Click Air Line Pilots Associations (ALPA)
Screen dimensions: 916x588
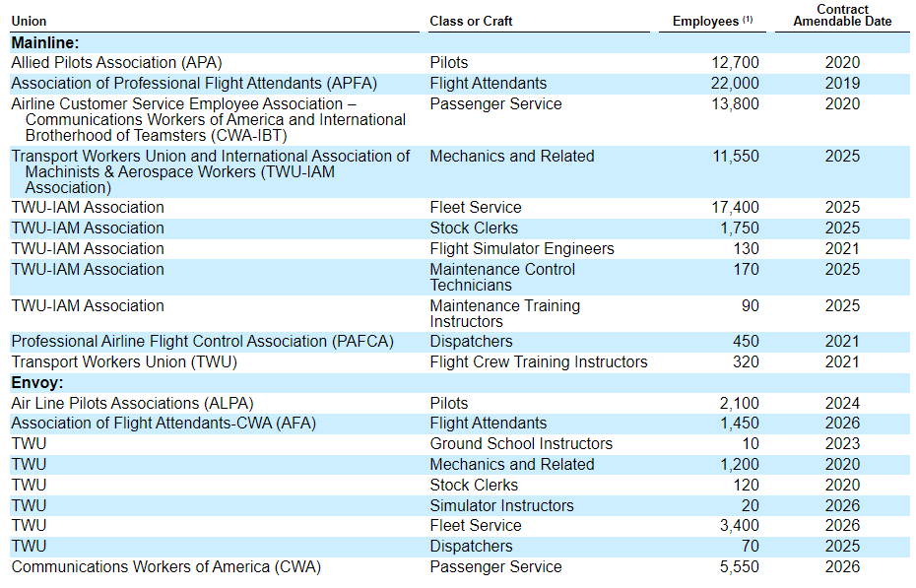(132, 404)
